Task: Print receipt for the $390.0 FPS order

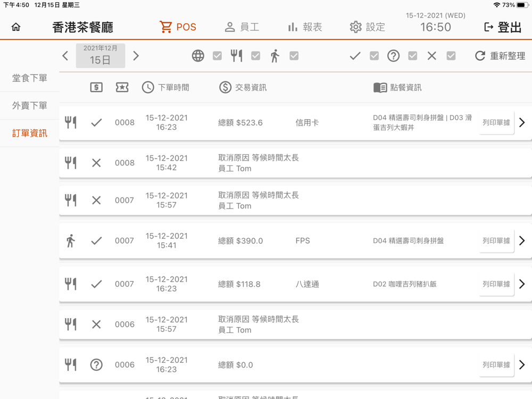Action: tap(496, 240)
